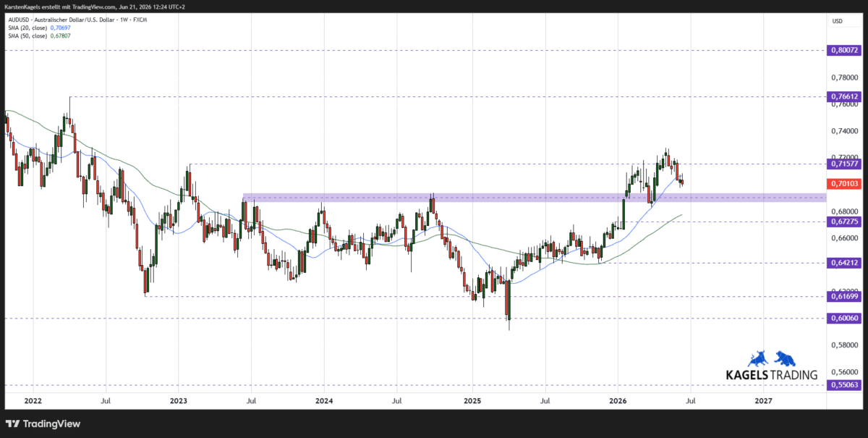Click the 2026 label on time axis
The width and height of the screenshot is (868, 438).
618,400
